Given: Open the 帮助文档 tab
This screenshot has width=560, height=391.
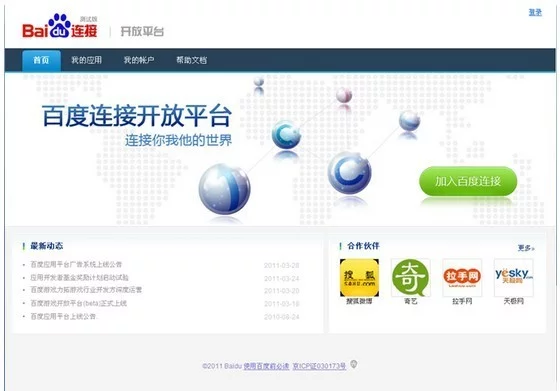Looking at the screenshot, I should [x=191, y=60].
